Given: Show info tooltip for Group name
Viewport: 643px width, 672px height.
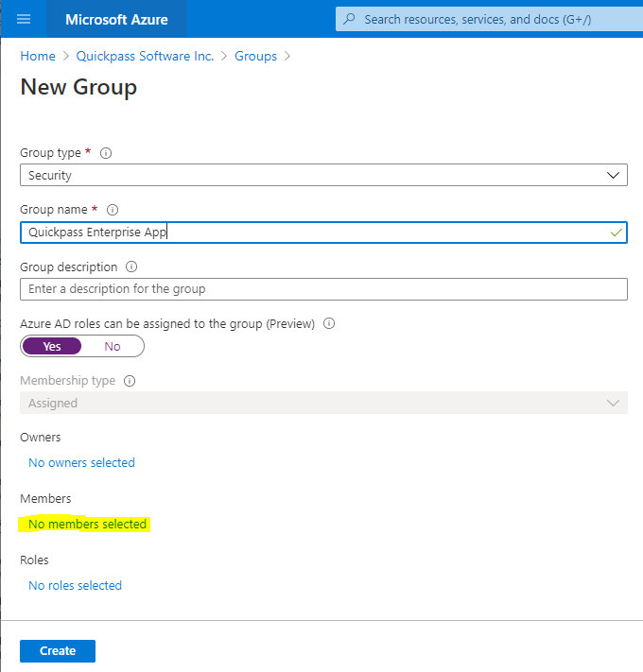Looking at the screenshot, I should click(113, 210).
